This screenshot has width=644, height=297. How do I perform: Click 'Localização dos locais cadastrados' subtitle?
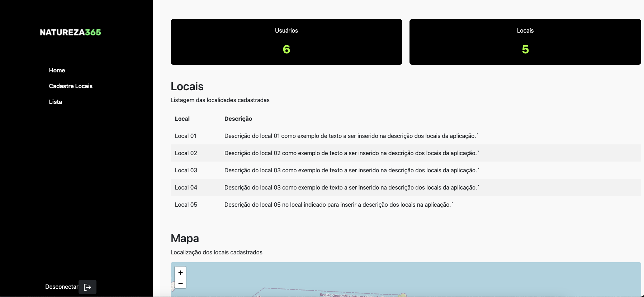[217, 252]
